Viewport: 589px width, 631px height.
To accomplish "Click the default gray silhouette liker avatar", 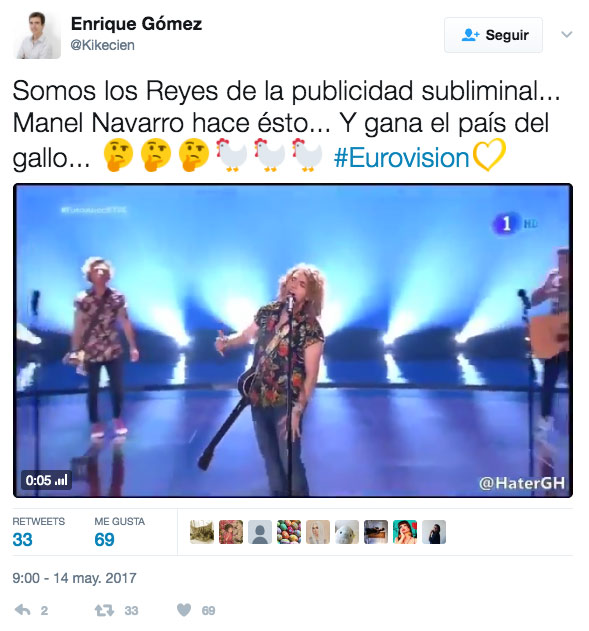I will pyautogui.click(x=260, y=532).
